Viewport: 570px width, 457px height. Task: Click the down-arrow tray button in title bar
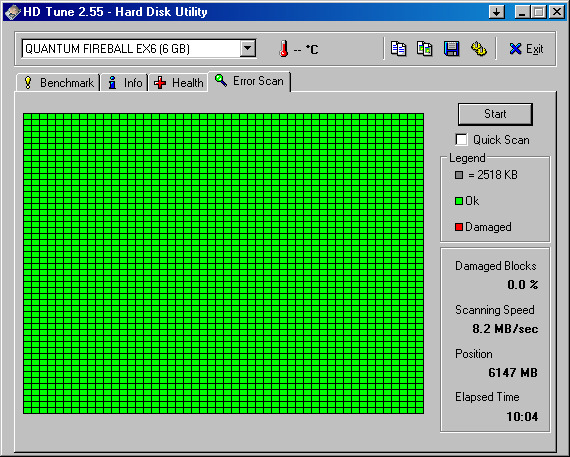click(x=497, y=12)
